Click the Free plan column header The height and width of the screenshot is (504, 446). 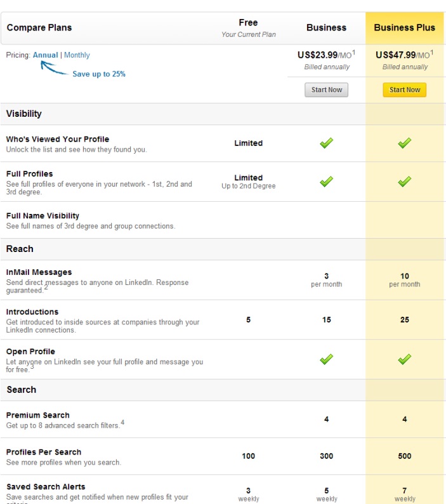(x=248, y=23)
